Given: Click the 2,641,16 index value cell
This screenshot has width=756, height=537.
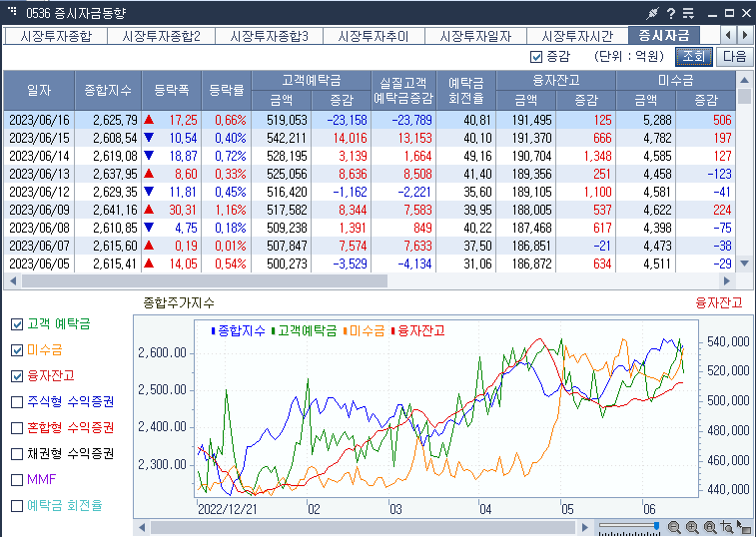Looking at the screenshot, I should pos(108,211).
